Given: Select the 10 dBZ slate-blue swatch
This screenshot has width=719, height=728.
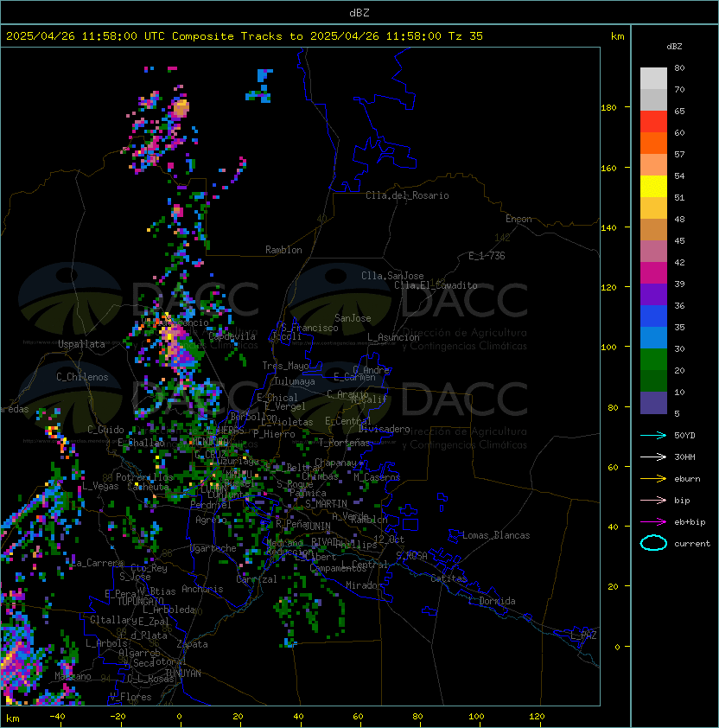Looking at the screenshot, I should point(653,403).
